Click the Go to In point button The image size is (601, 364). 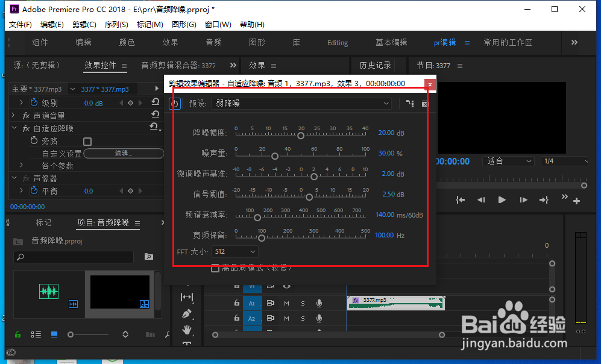pos(461,199)
